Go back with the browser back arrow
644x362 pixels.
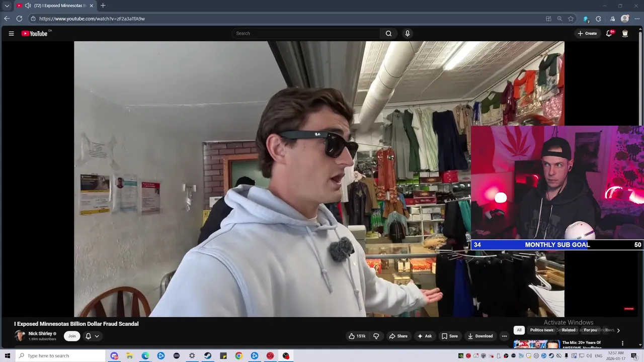coord(7,19)
